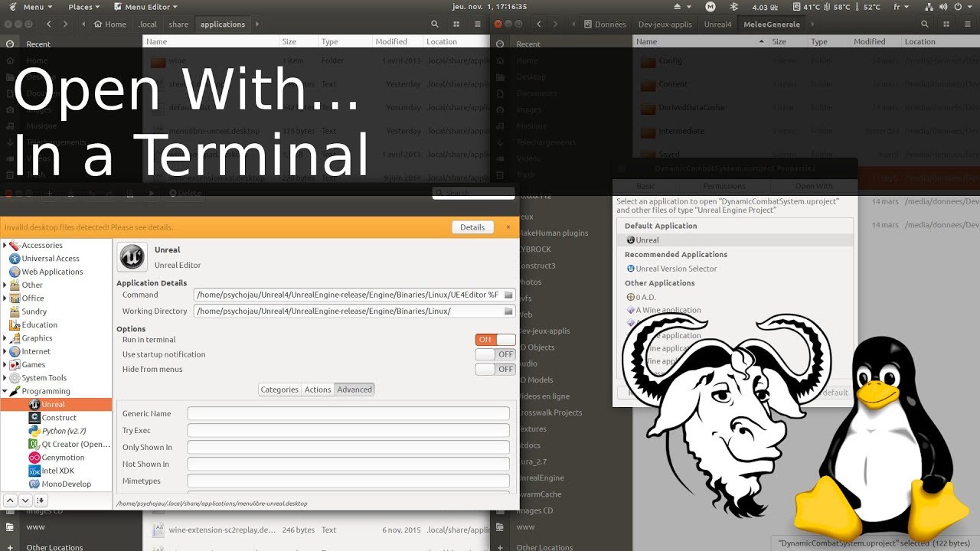
Task: Open the Places menu in top bar
Action: (86, 7)
